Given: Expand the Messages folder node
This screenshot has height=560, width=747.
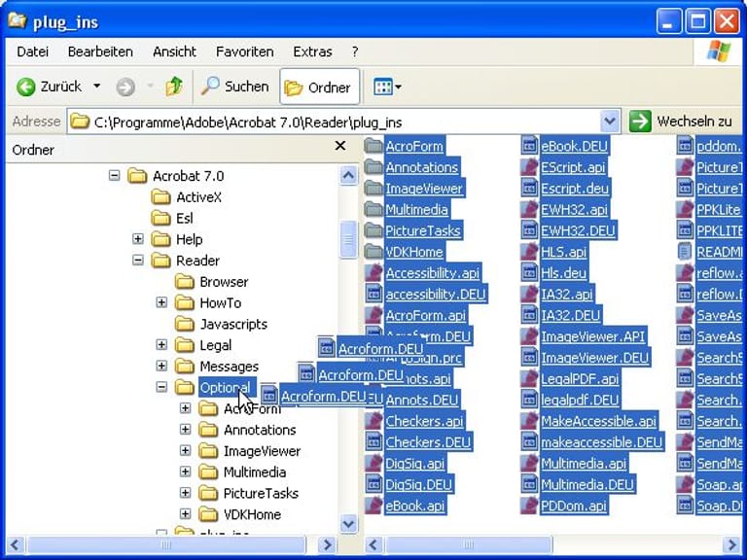Looking at the screenshot, I should tap(161, 366).
